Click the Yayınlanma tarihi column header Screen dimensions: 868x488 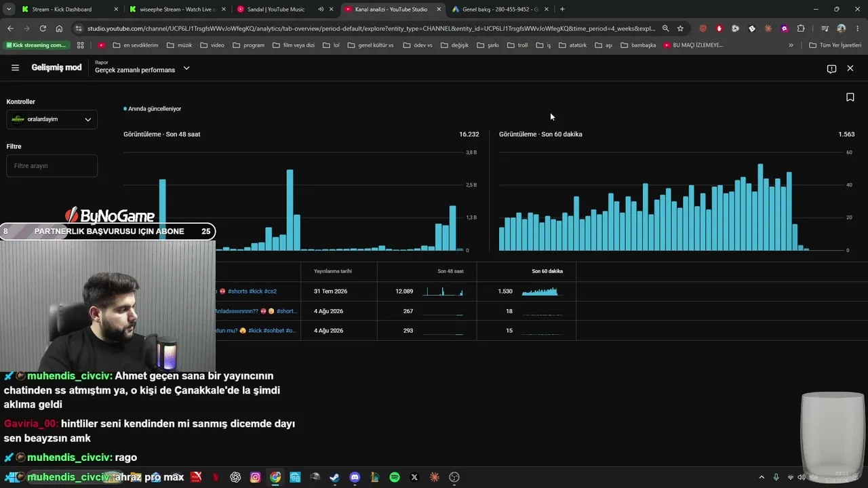pyautogui.click(x=332, y=271)
